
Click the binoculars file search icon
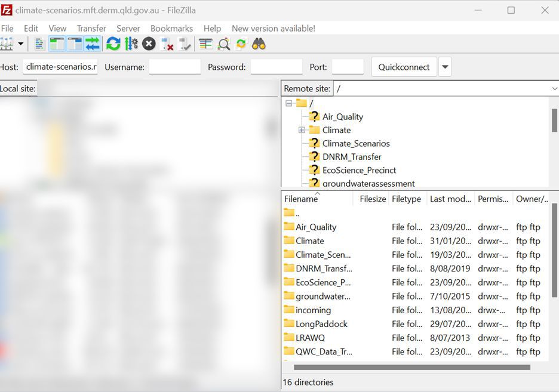pos(259,44)
